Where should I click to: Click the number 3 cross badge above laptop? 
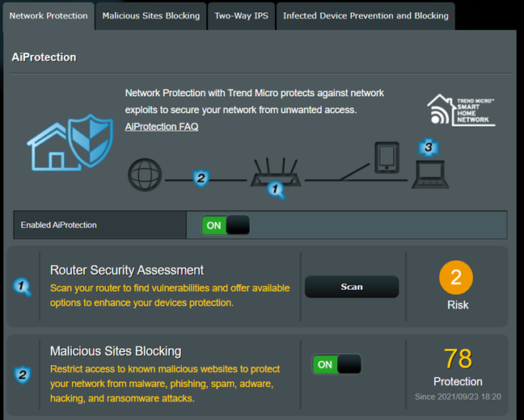(429, 147)
